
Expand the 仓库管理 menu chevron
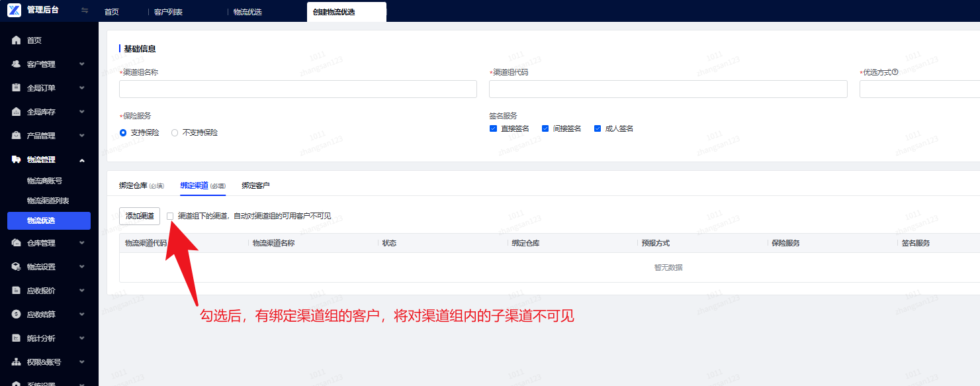(x=82, y=243)
